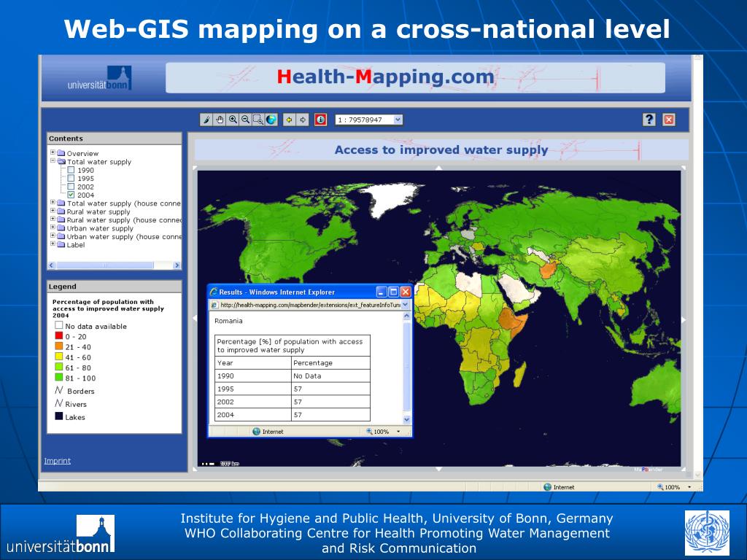Click the 'Romania' text in Results window
747x560 pixels.
(228, 321)
